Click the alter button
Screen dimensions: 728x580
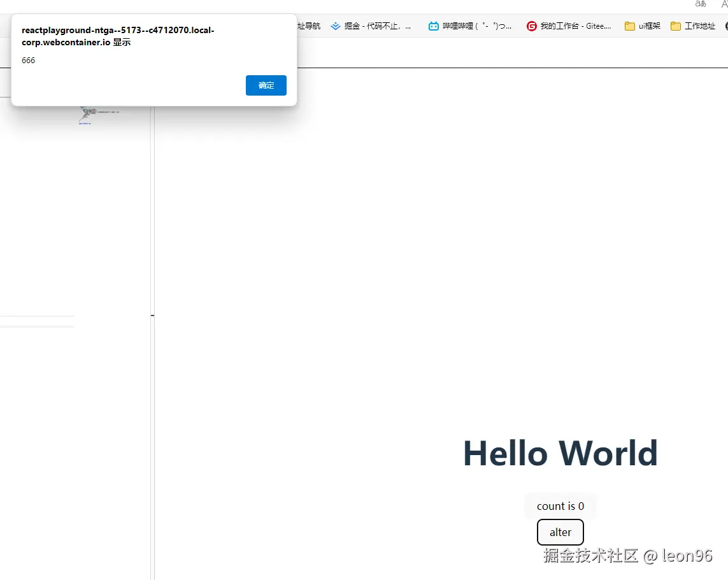[x=560, y=532]
